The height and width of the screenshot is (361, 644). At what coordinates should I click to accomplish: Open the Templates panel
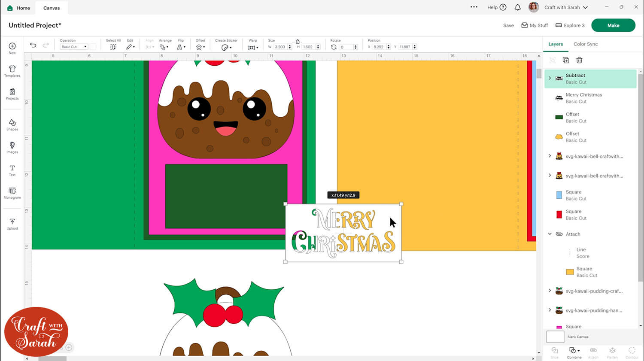tap(12, 71)
